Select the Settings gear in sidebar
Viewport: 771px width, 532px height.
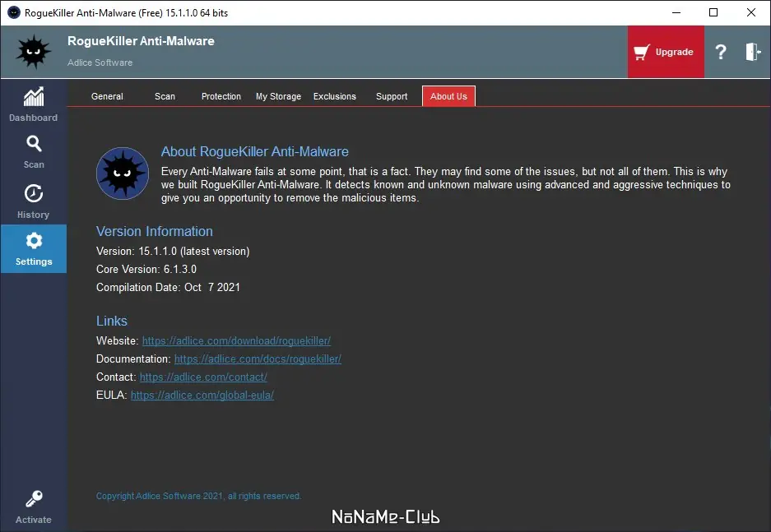(34, 248)
